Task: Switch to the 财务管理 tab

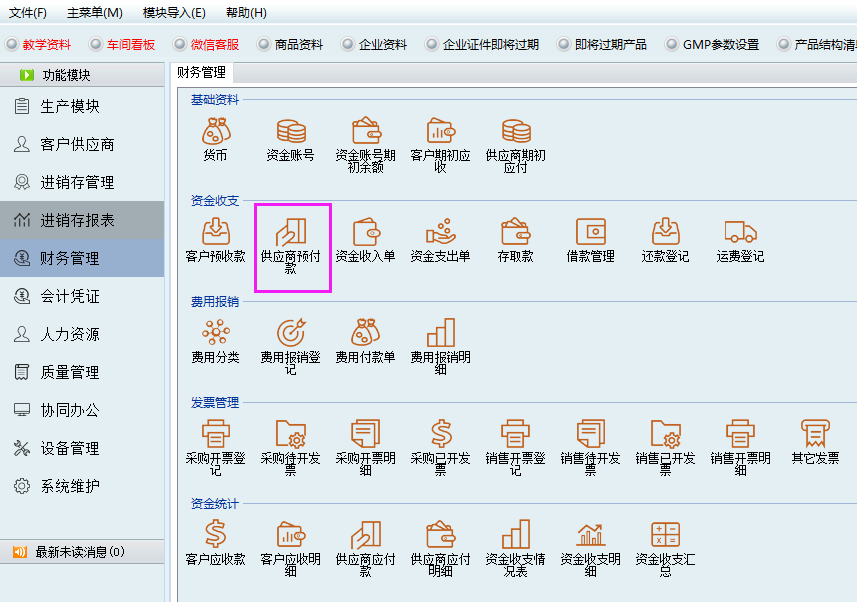Action: [x=201, y=72]
